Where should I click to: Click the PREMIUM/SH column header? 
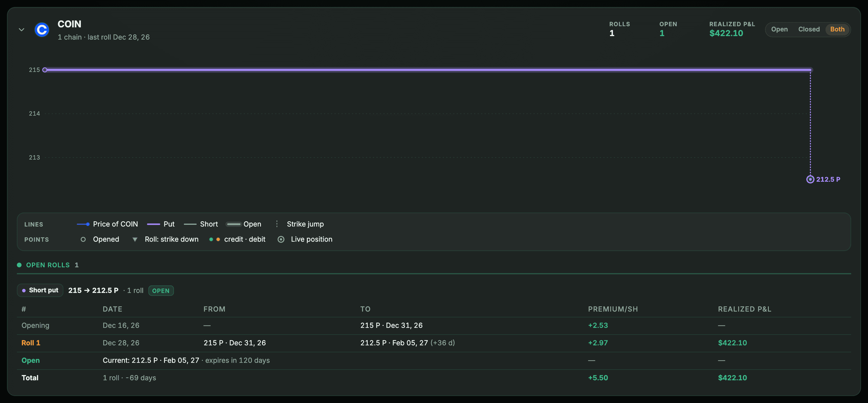pyautogui.click(x=613, y=309)
